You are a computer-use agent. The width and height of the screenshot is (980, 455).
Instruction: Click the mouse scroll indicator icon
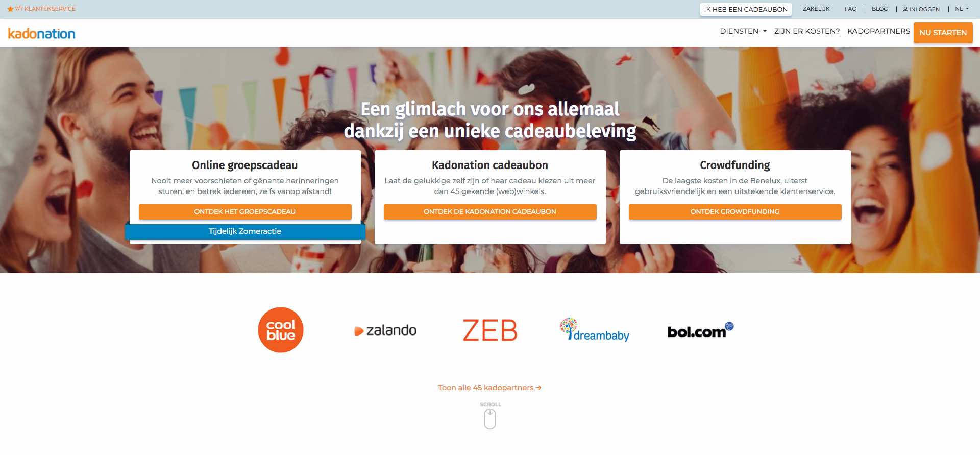pos(490,419)
